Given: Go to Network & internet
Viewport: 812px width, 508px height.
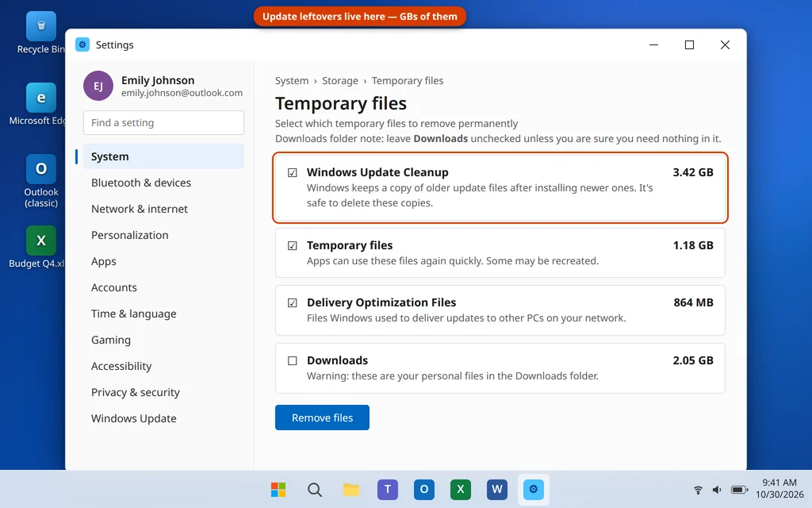Looking at the screenshot, I should 163,209.
